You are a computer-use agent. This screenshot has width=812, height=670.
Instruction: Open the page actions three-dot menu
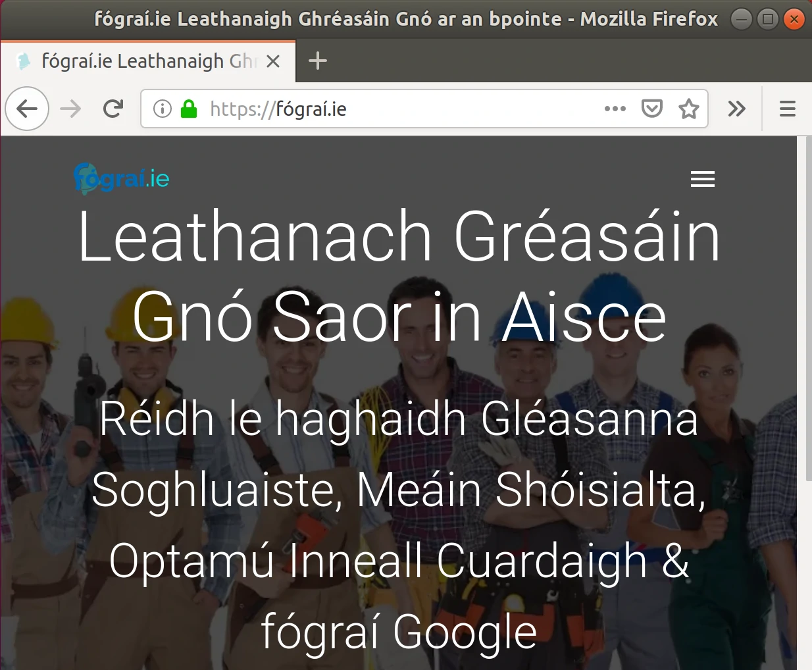point(615,109)
